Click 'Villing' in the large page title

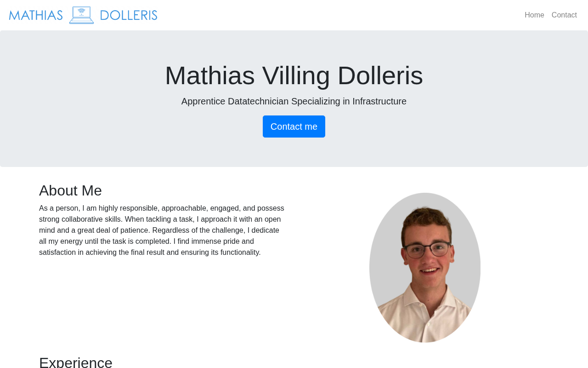pyautogui.click(x=296, y=75)
